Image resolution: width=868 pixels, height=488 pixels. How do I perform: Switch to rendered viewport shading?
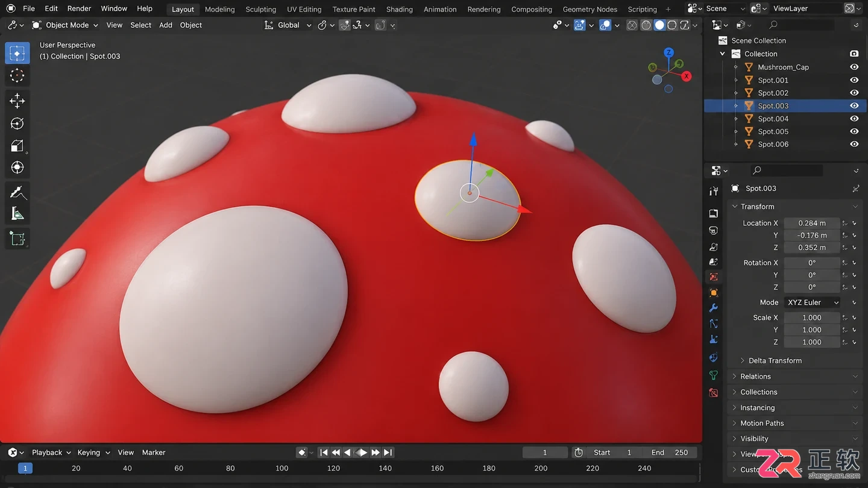tap(685, 25)
